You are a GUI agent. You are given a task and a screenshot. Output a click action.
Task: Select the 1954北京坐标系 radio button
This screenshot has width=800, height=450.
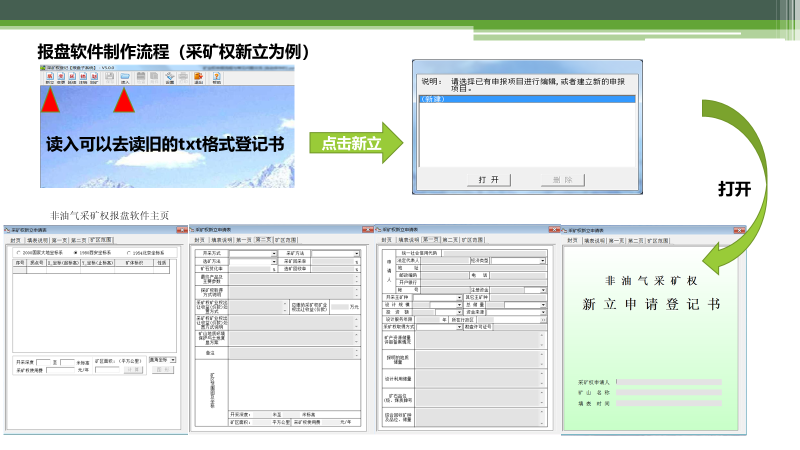click(x=128, y=252)
